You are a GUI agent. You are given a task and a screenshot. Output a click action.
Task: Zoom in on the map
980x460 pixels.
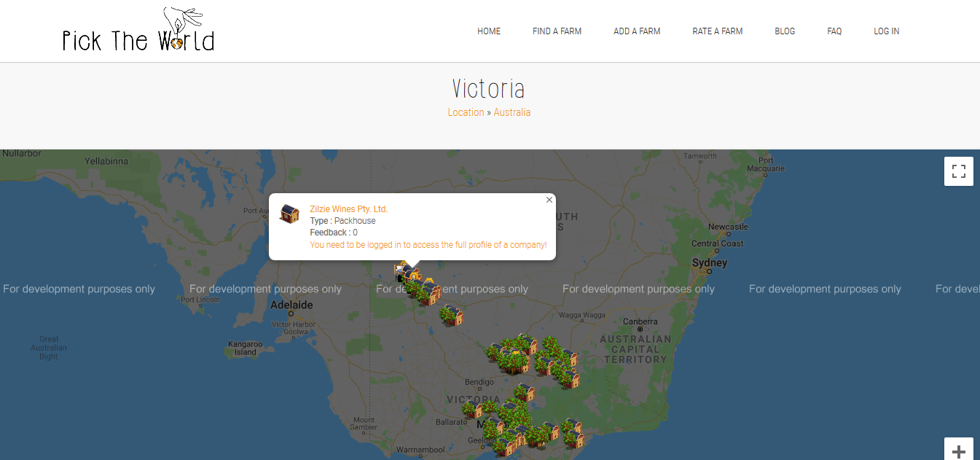point(958,451)
